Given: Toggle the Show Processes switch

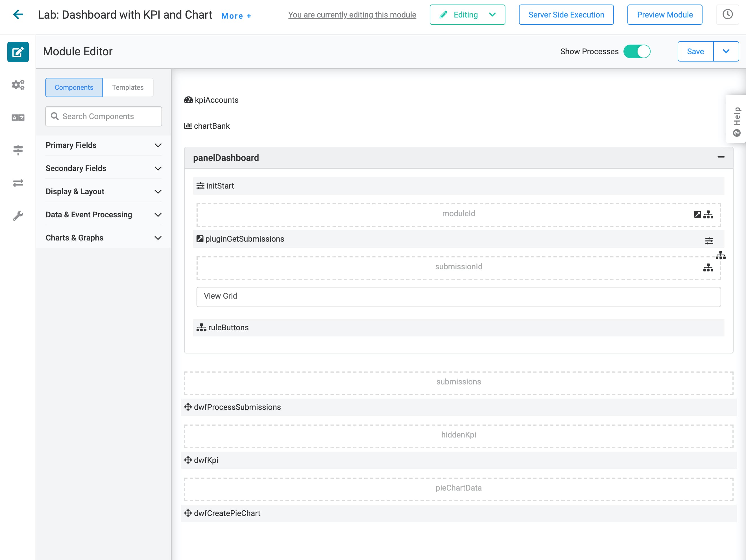Looking at the screenshot, I should [637, 52].
